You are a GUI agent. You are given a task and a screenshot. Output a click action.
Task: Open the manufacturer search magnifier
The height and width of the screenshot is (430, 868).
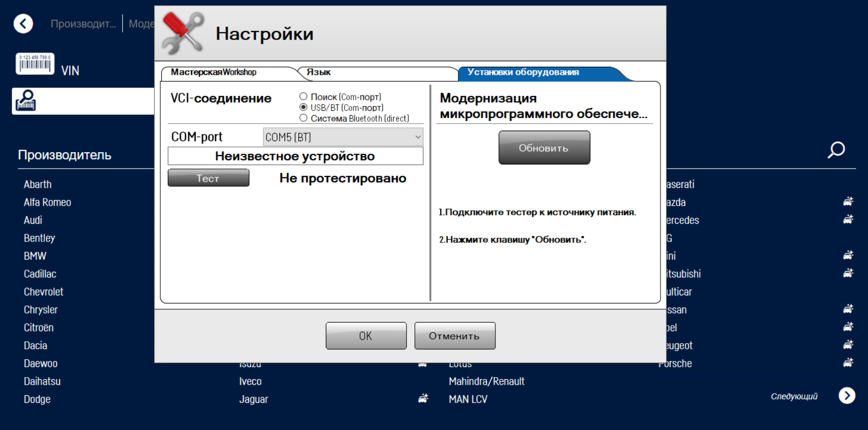[836, 150]
